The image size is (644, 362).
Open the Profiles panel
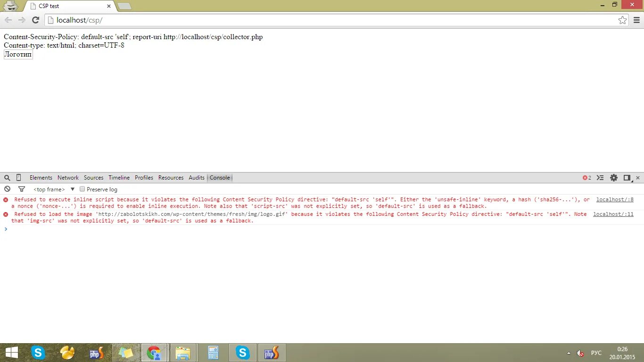[x=144, y=178]
